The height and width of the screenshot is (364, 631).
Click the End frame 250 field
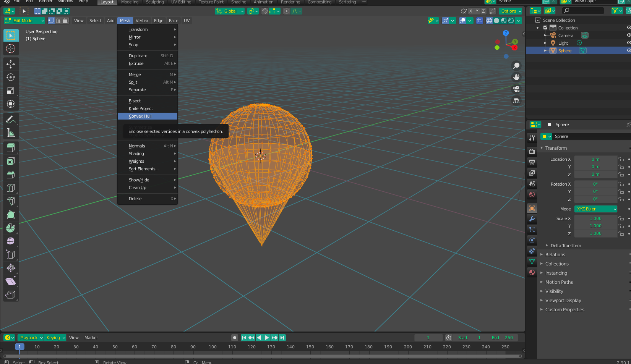[x=502, y=338]
